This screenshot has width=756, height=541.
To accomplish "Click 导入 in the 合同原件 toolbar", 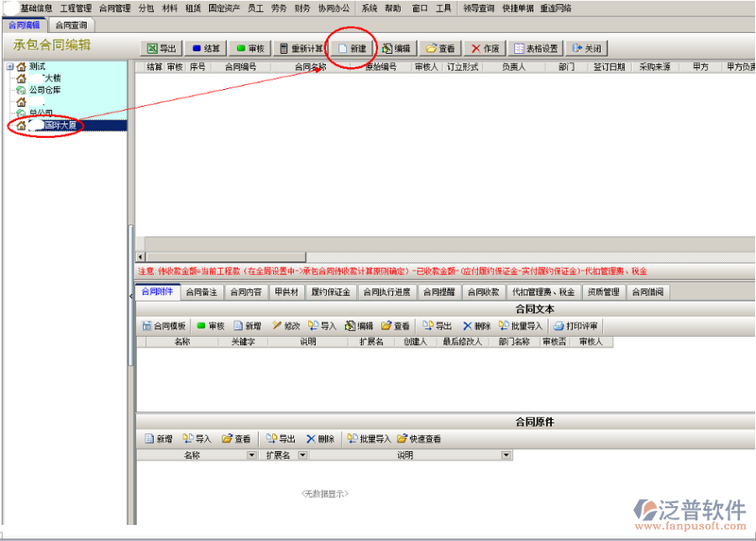I will pos(197,439).
